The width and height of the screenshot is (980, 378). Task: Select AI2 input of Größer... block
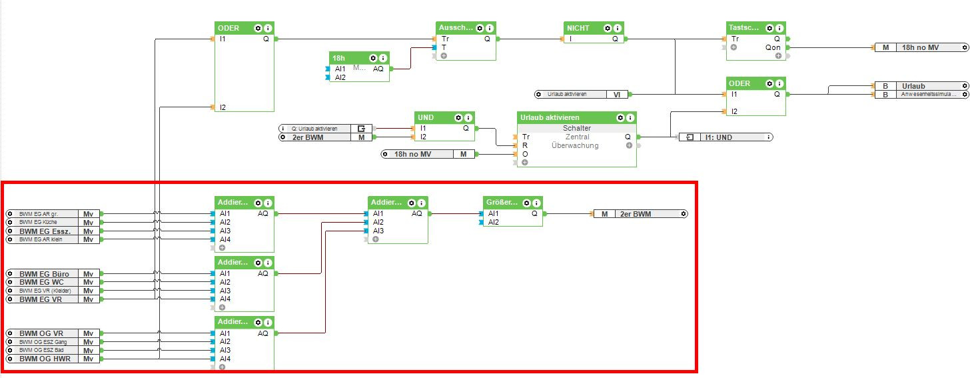[x=493, y=222]
